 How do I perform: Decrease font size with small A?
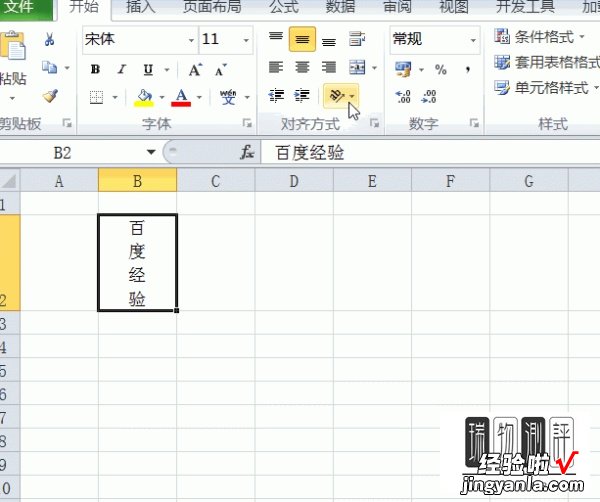pos(221,70)
